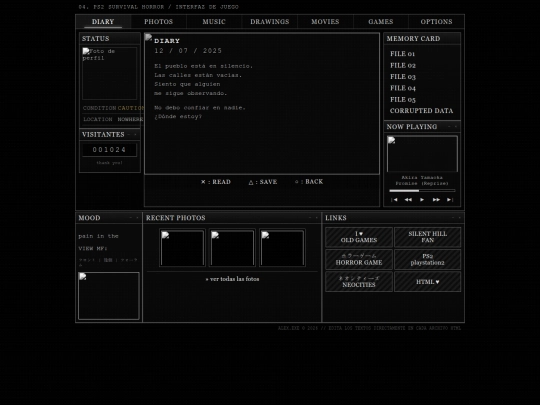Viewport: 540px width, 405px height.
Task: Select the CORRUPTED DATA entry
Action: click(x=422, y=111)
